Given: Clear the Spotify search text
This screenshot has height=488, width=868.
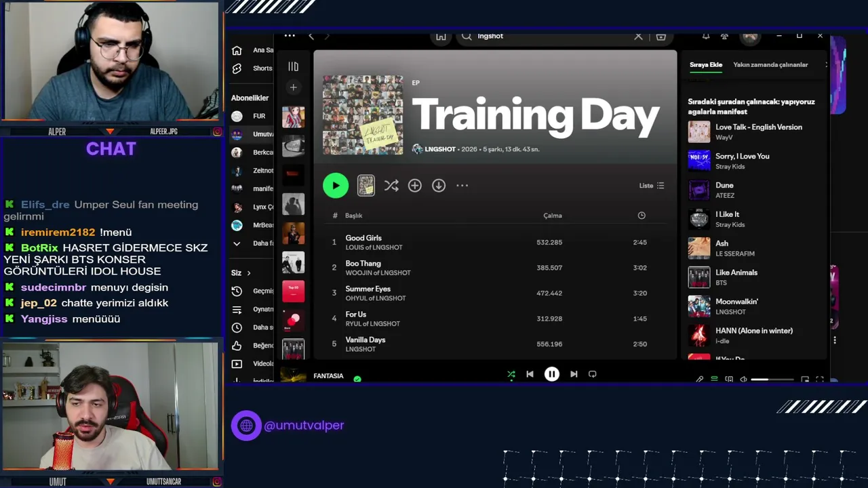Looking at the screenshot, I should click(x=638, y=36).
